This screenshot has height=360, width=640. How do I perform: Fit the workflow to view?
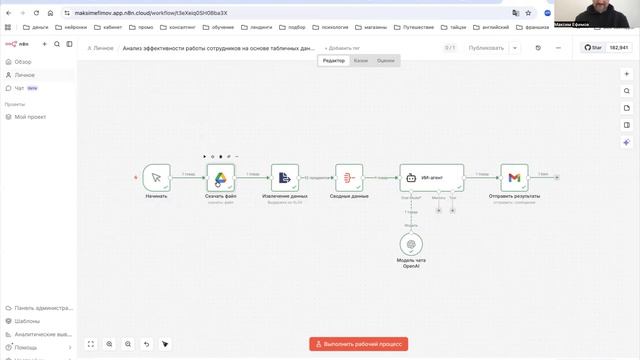(91, 344)
